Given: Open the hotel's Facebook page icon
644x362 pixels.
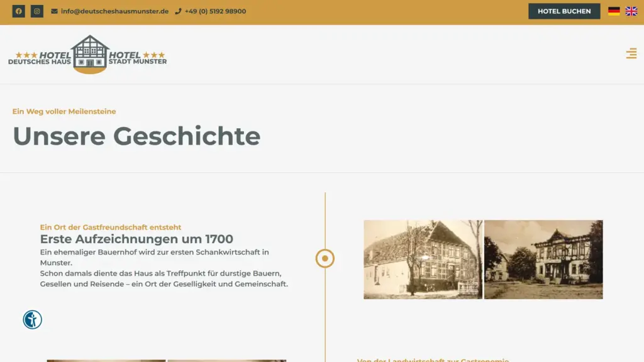Looking at the screenshot, I should coord(18,11).
